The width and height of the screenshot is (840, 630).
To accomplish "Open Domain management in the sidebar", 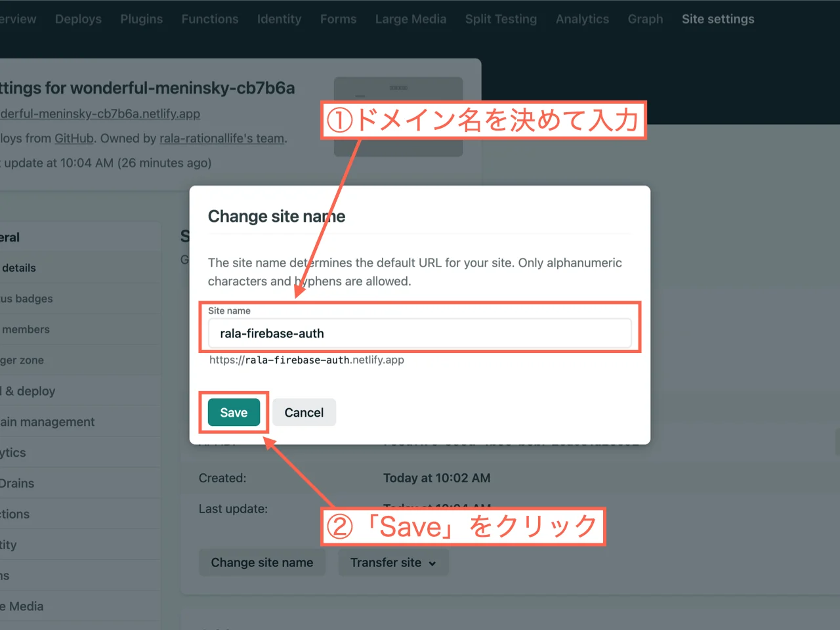I will [47, 421].
